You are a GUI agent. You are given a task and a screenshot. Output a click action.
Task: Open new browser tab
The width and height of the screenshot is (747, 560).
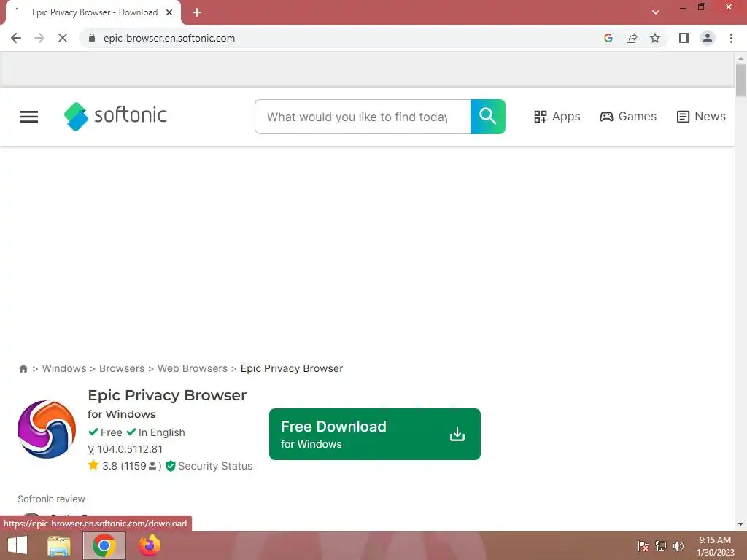point(197,12)
